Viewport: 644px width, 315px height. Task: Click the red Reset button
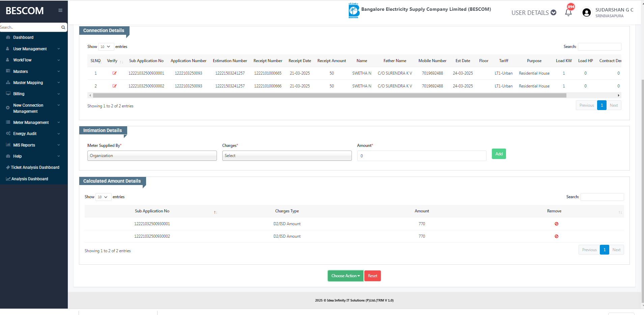coord(372,276)
